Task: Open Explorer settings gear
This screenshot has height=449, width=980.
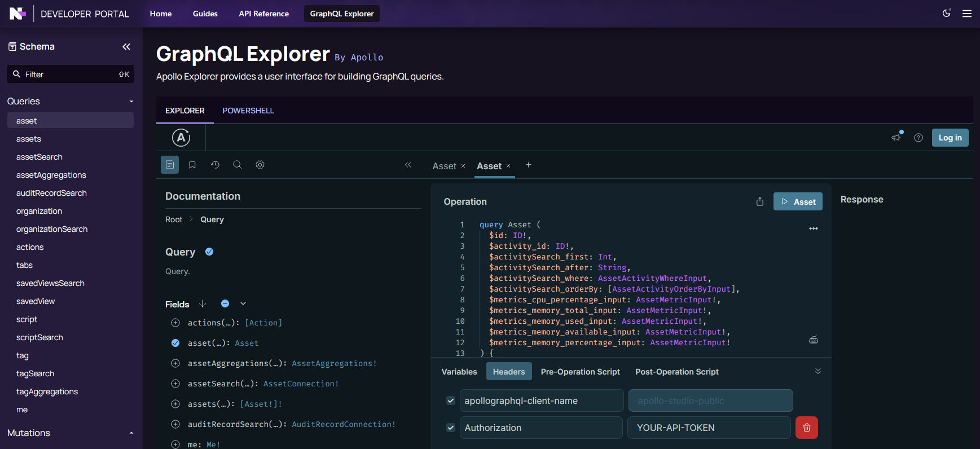Action: (260, 165)
